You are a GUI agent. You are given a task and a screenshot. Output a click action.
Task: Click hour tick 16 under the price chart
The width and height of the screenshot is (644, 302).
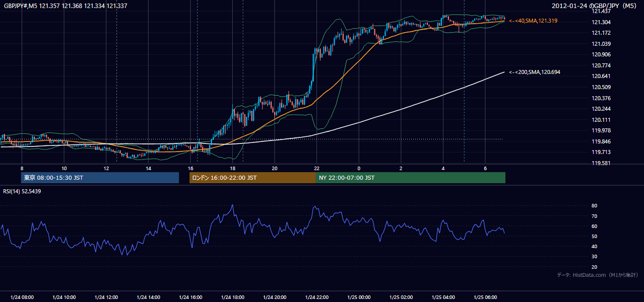tap(190, 168)
